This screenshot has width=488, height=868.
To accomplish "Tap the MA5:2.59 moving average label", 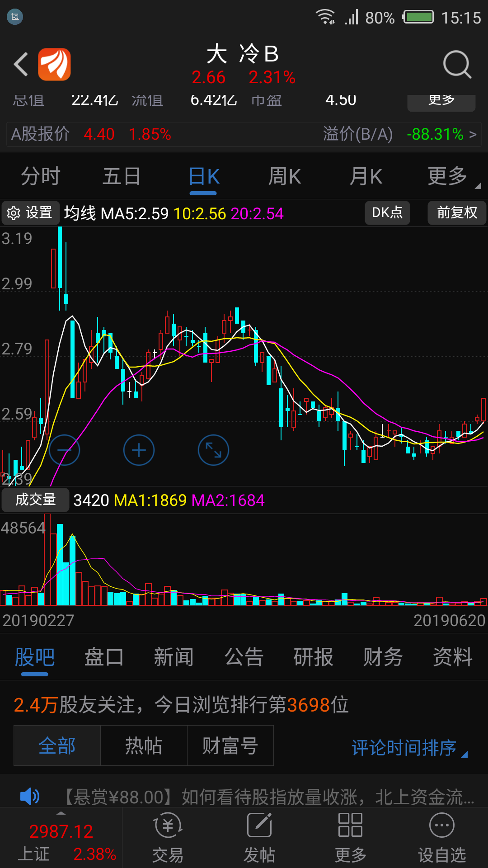I will [x=135, y=213].
